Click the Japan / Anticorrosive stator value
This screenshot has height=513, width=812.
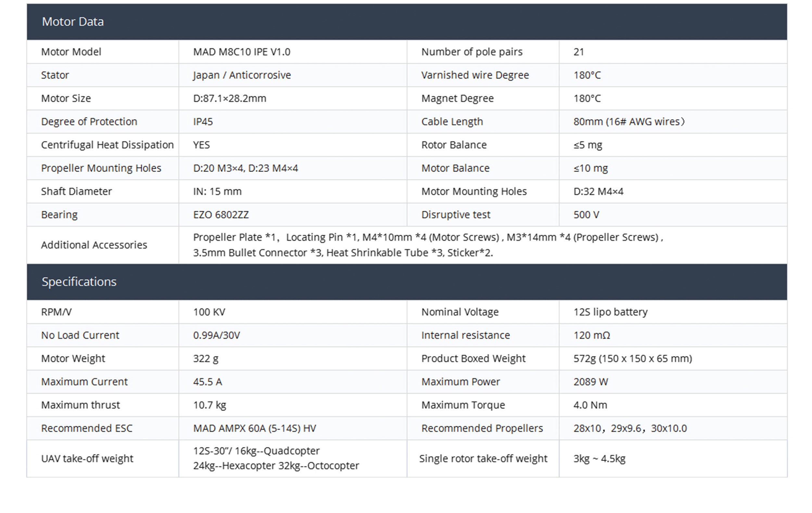[242, 75]
